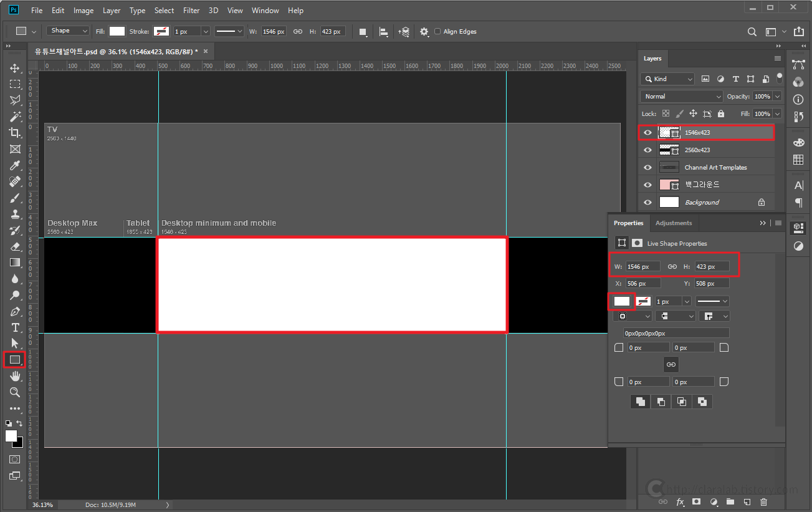Select the Crop tool

click(15, 133)
